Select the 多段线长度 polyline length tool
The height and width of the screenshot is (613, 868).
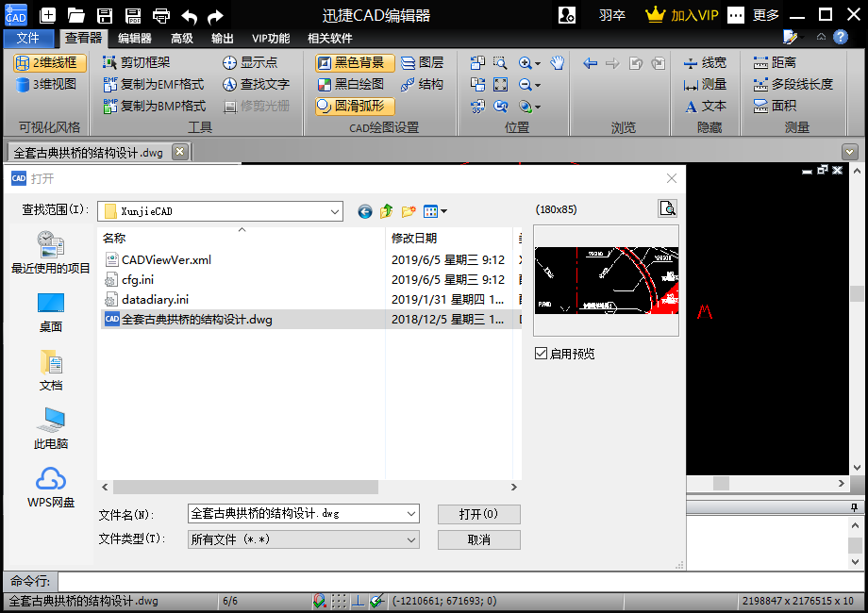pos(793,84)
